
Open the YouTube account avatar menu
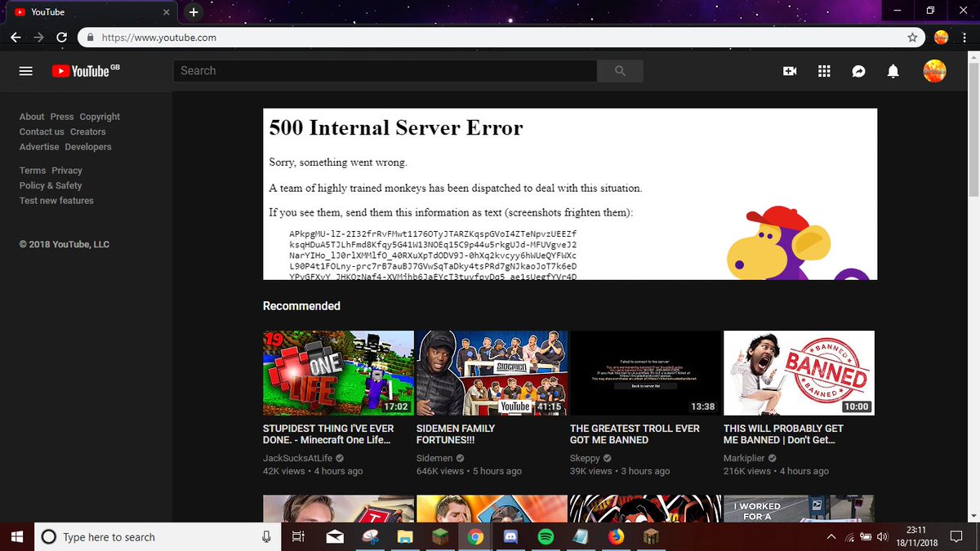click(934, 71)
